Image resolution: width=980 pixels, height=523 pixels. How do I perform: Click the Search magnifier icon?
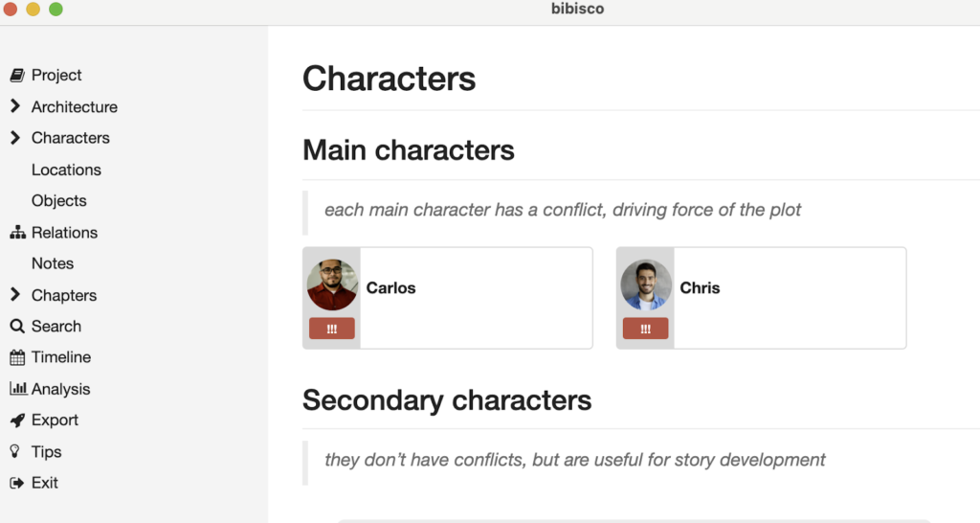point(16,327)
